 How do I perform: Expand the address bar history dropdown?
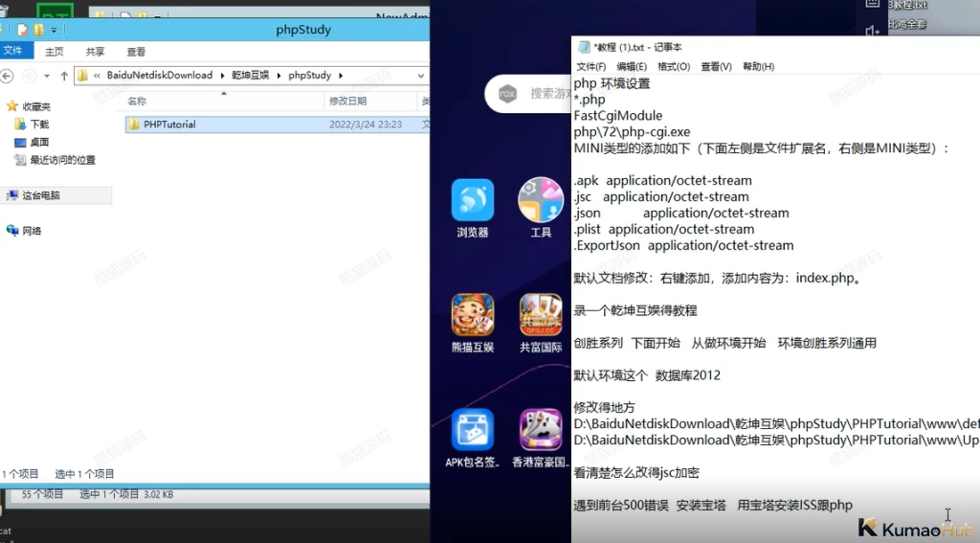(x=421, y=76)
